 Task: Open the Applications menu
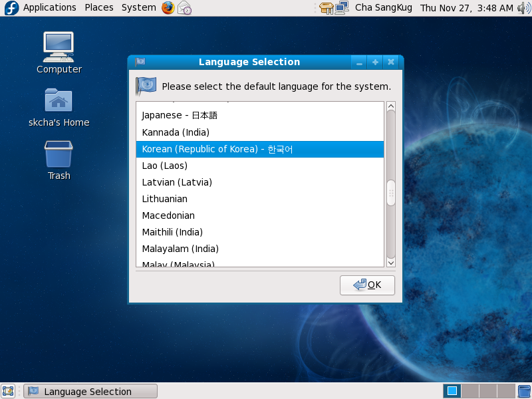click(49, 7)
